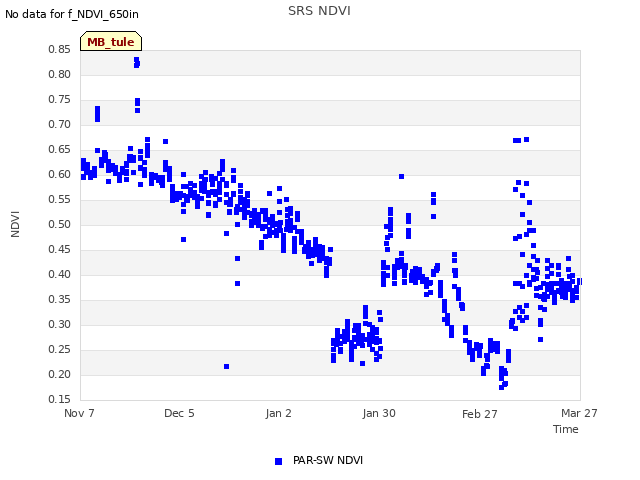640x480 pixels.
Task: Click the 0.50 y-axis tick label
Action: tap(59, 224)
